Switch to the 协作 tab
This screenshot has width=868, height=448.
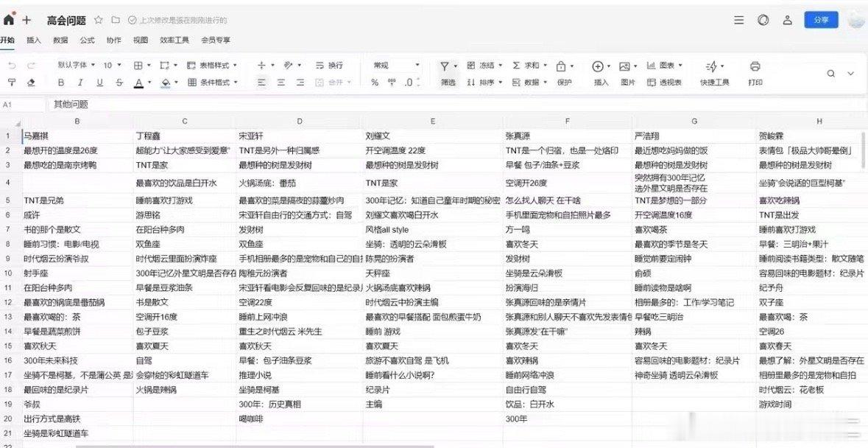[x=113, y=40]
